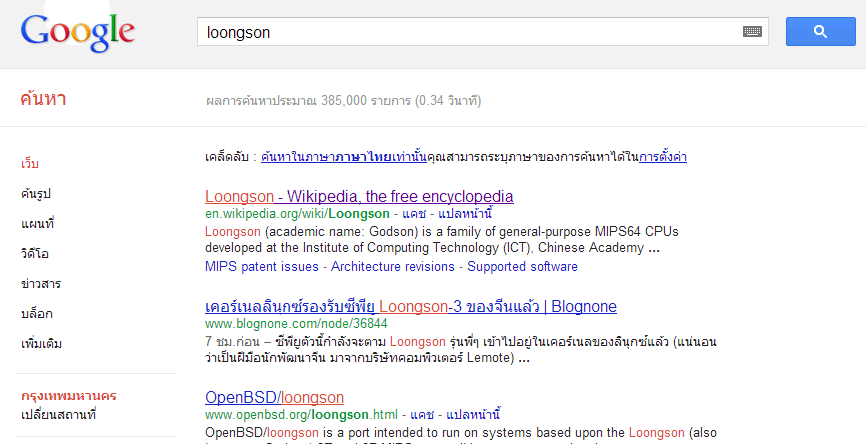Open ข่าวสาร news results

[41, 283]
